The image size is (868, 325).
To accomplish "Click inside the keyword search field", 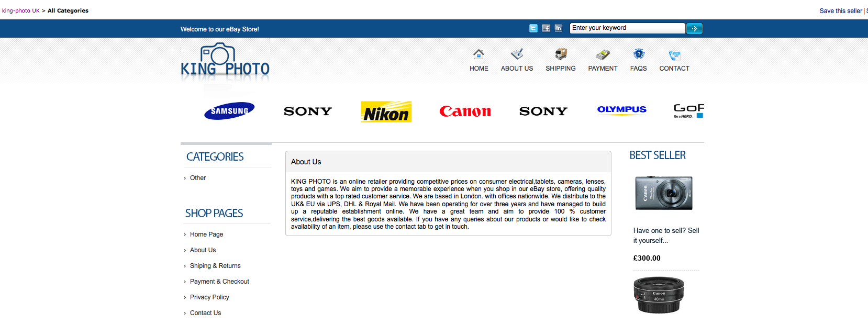I will click(x=627, y=28).
